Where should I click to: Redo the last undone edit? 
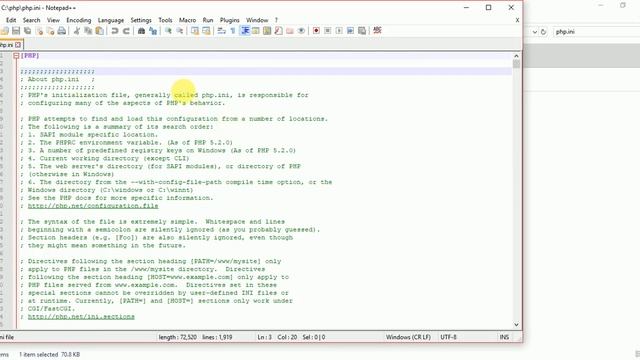[126, 31]
